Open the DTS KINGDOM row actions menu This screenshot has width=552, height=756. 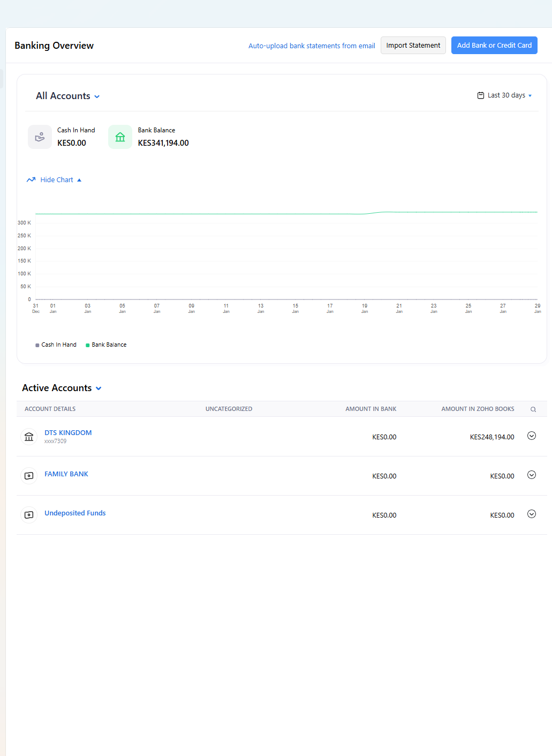click(532, 436)
